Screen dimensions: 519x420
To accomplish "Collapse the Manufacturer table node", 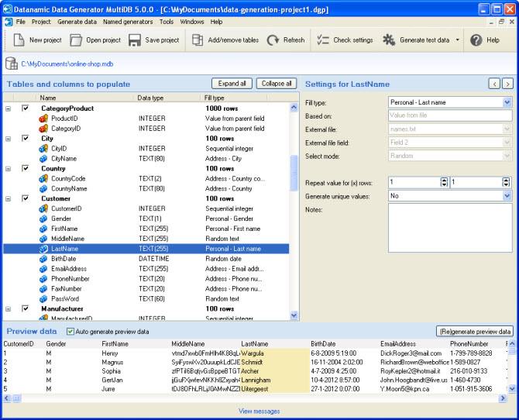I will click(x=9, y=309).
